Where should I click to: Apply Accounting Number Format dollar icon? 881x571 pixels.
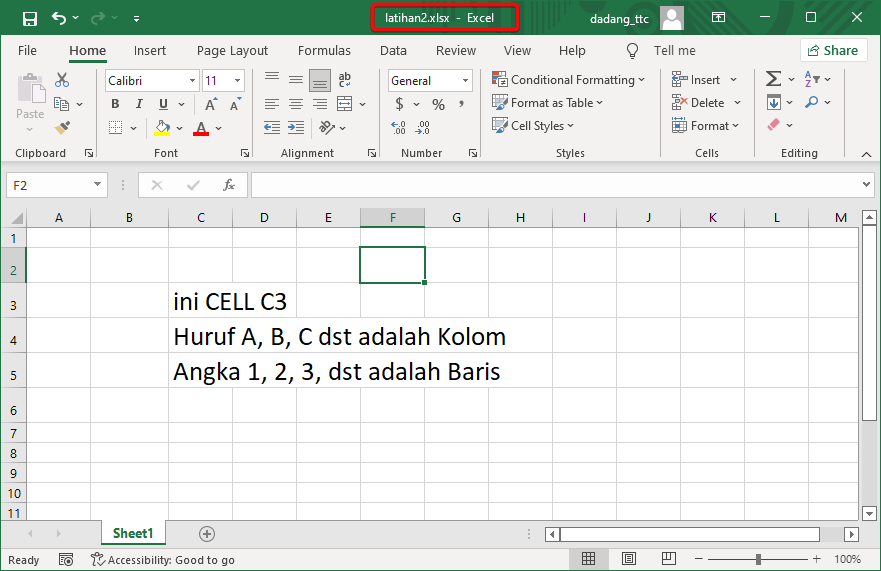click(399, 104)
